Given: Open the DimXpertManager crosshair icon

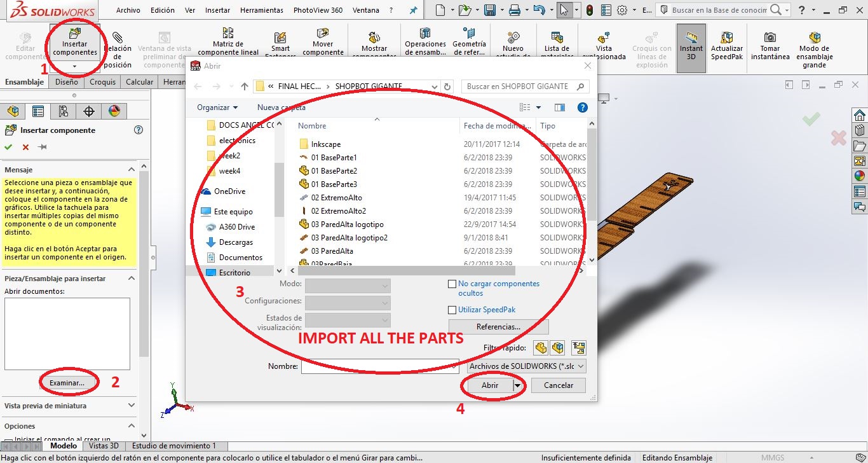Looking at the screenshot, I should (89, 111).
